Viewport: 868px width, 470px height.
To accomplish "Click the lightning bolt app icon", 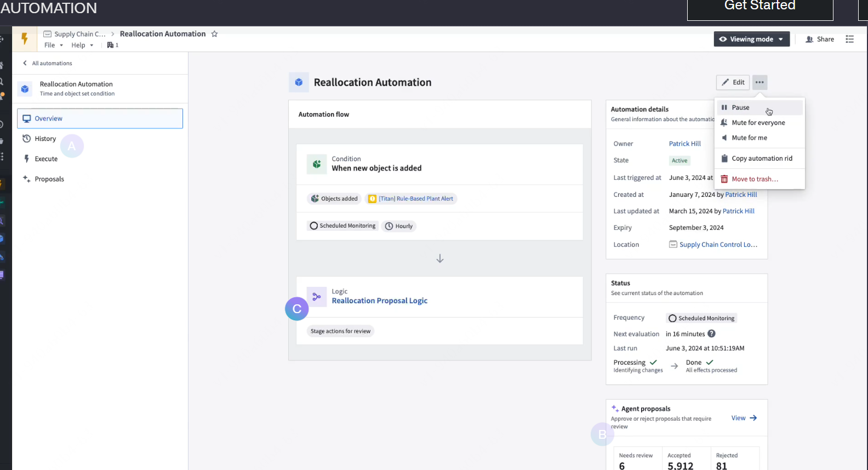I will click(25, 39).
